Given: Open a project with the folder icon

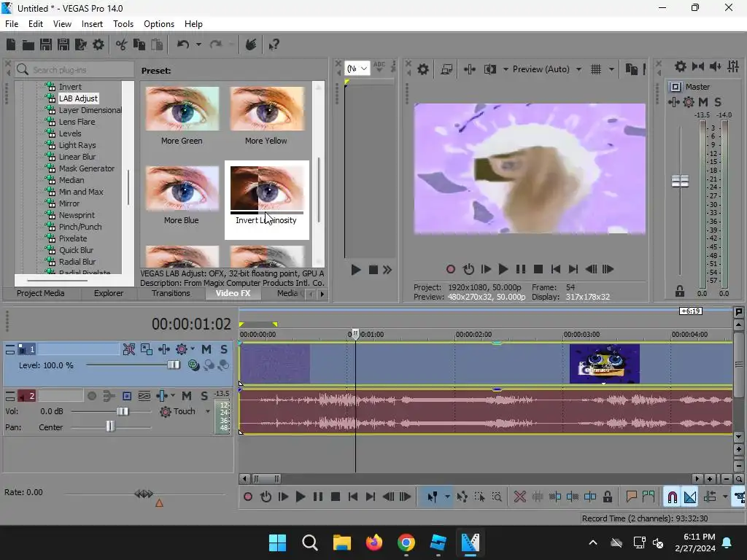Looking at the screenshot, I should 28,44.
